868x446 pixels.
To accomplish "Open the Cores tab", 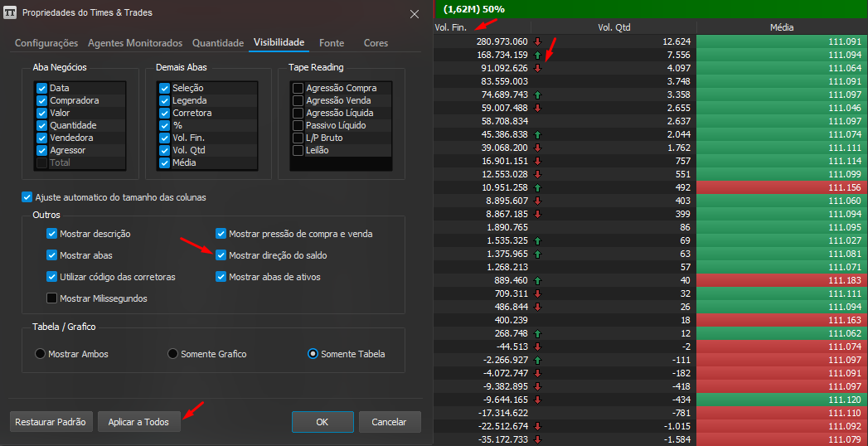I will [376, 42].
